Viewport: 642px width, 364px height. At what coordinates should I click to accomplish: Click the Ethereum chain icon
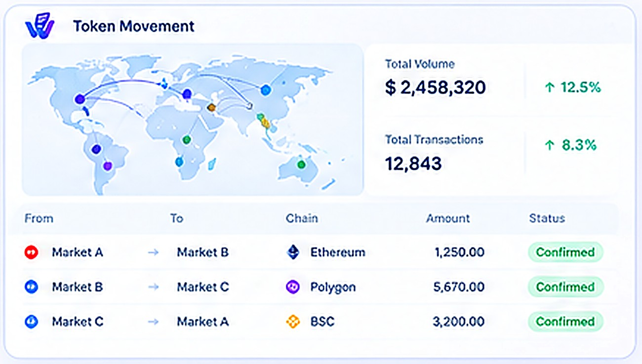pyautogui.click(x=293, y=252)
